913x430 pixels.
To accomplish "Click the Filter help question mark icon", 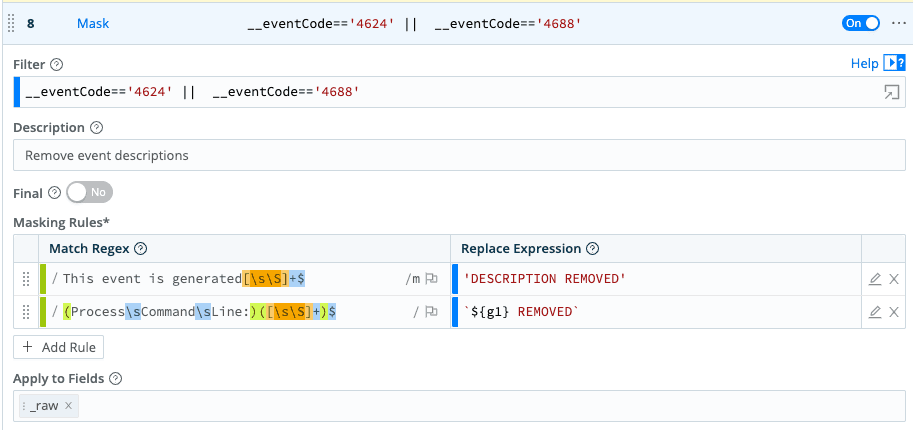I will (x=57, y=65).
